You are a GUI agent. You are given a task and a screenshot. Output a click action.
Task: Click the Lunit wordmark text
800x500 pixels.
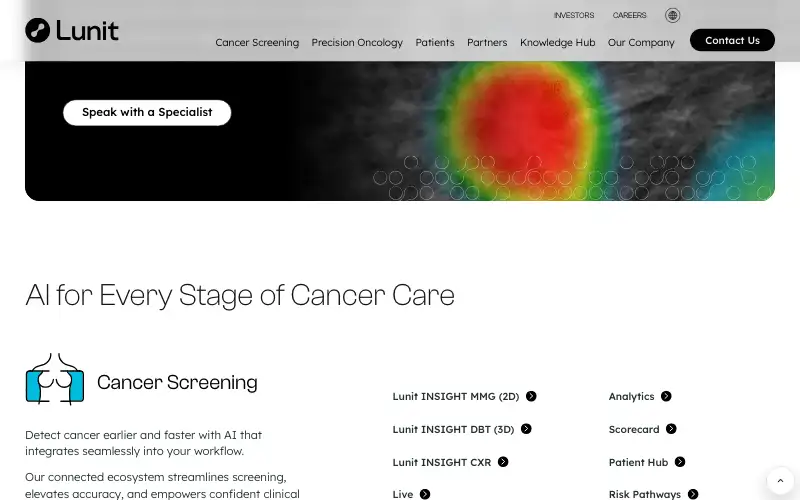tap(87, 31)
